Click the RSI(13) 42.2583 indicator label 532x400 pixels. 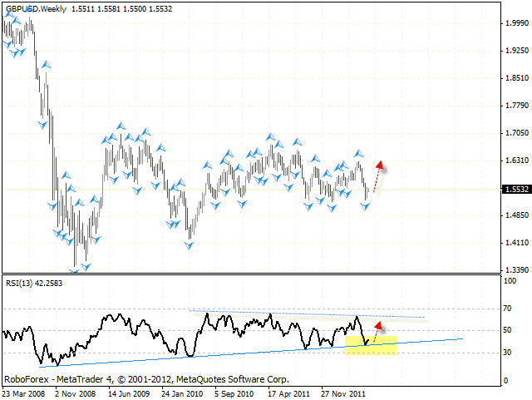[x=34, y=284]
